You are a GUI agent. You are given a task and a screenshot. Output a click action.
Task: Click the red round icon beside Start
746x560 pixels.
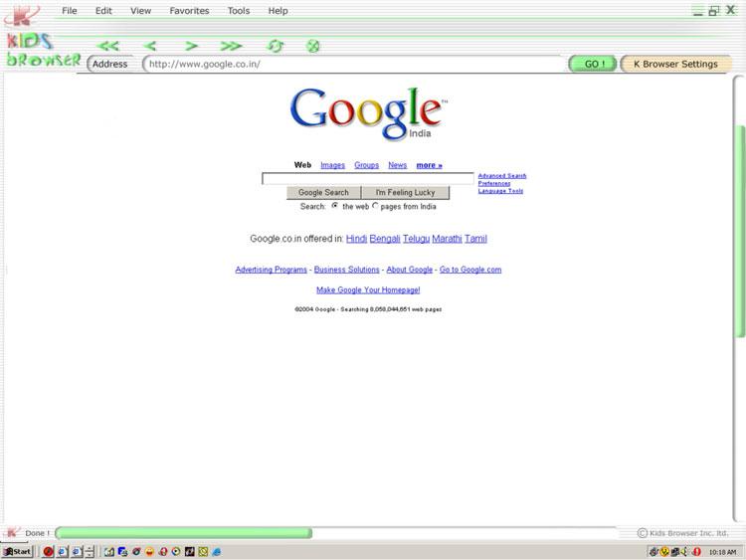tap(48, 552)
